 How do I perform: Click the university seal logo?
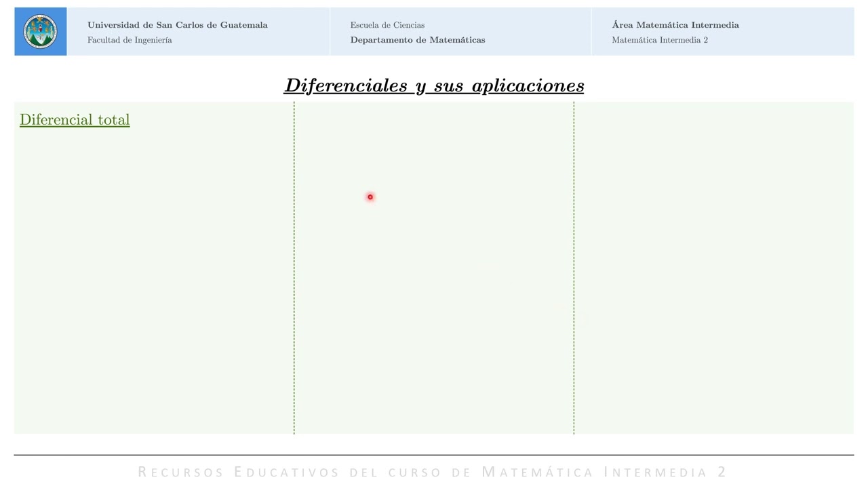coord(41,31)
